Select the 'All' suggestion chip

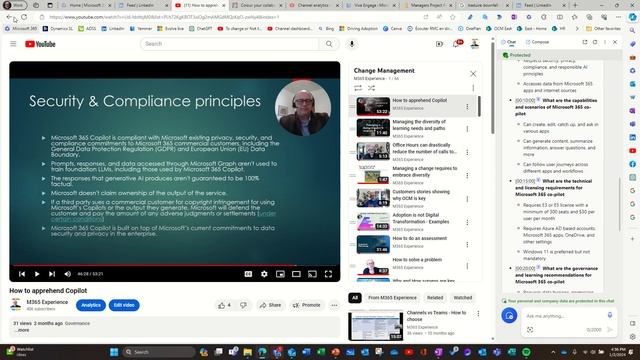point(355,298)
